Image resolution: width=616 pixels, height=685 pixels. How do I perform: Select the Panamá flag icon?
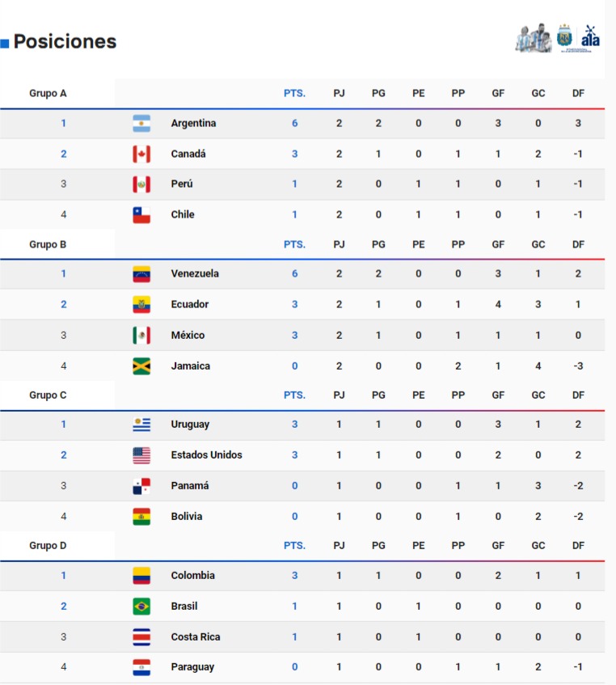click(x=141, y=486)
